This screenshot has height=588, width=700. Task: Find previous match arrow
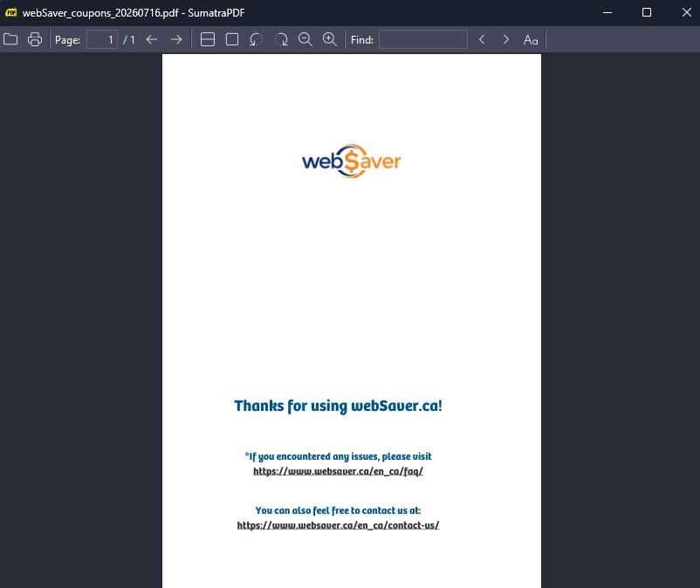(482, 40)
